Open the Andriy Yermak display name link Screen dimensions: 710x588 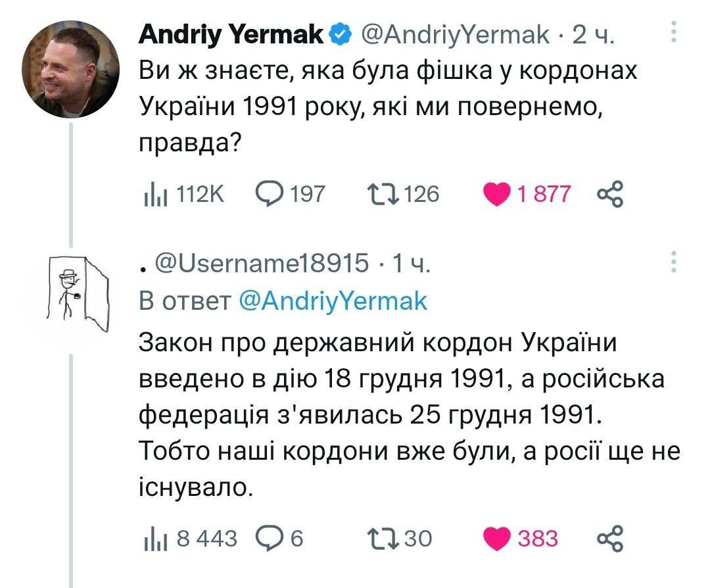click(231, 34)
